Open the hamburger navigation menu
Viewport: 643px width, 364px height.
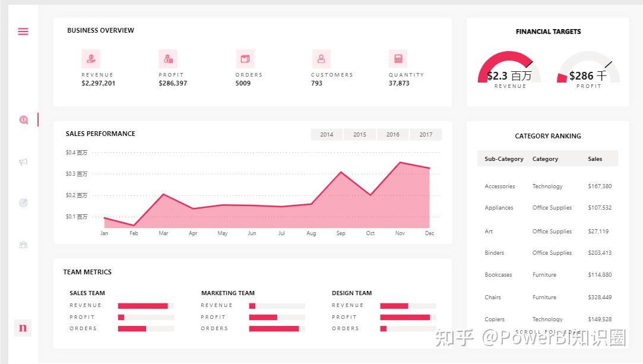tap(23, 31)
